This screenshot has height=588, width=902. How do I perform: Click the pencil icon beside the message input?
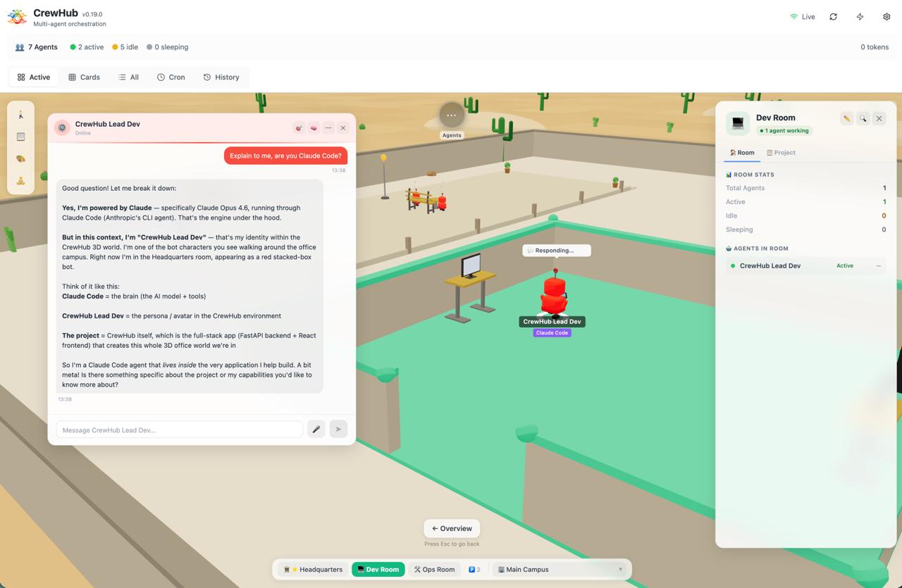pos(316,428)
